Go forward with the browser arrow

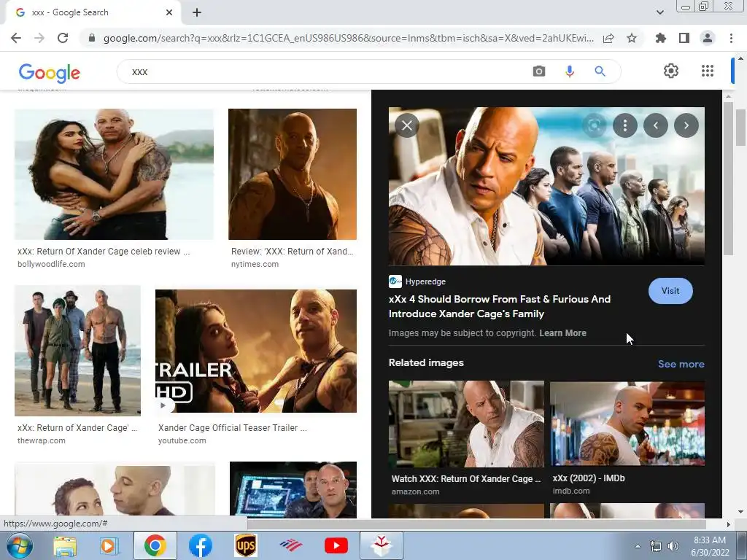coord(39,38)
